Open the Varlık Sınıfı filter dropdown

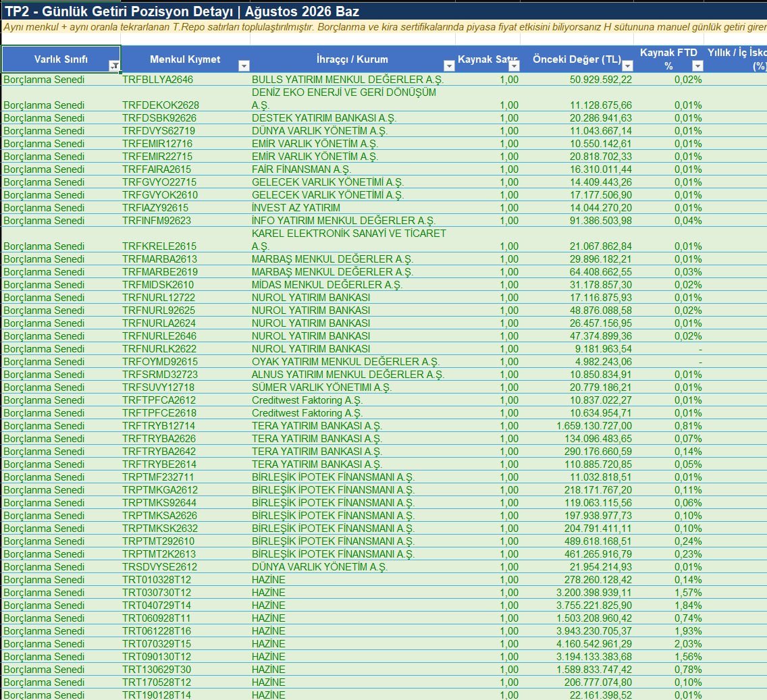coord(115,66)
